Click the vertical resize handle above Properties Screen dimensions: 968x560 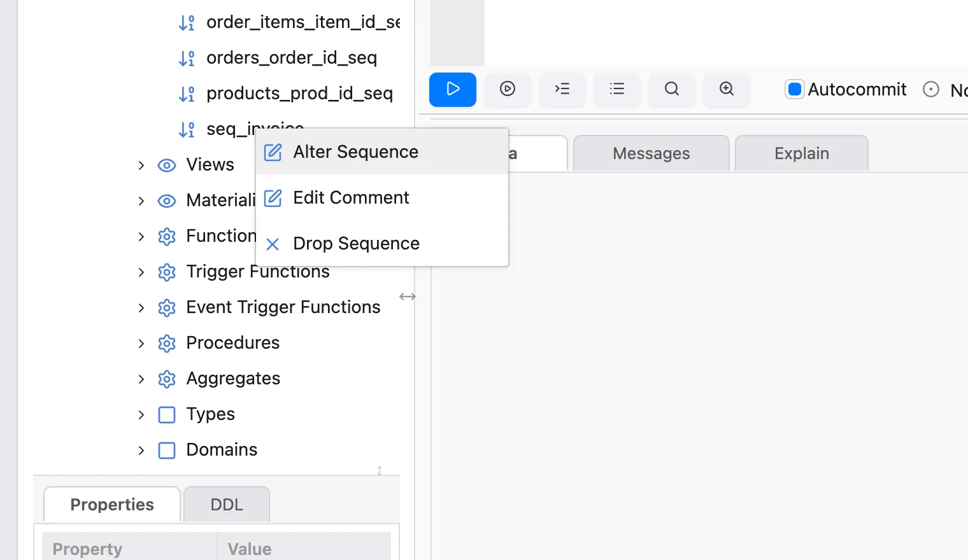click(380, 470)
